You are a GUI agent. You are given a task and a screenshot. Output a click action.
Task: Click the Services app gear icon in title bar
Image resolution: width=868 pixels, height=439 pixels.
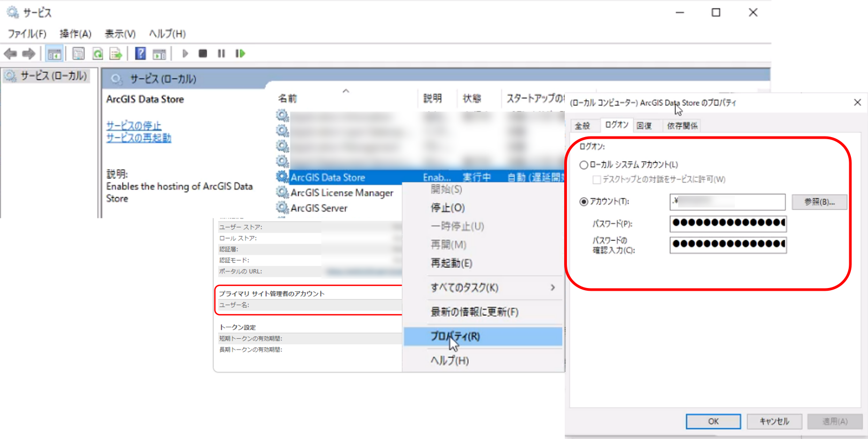click(x=12, y=12)
